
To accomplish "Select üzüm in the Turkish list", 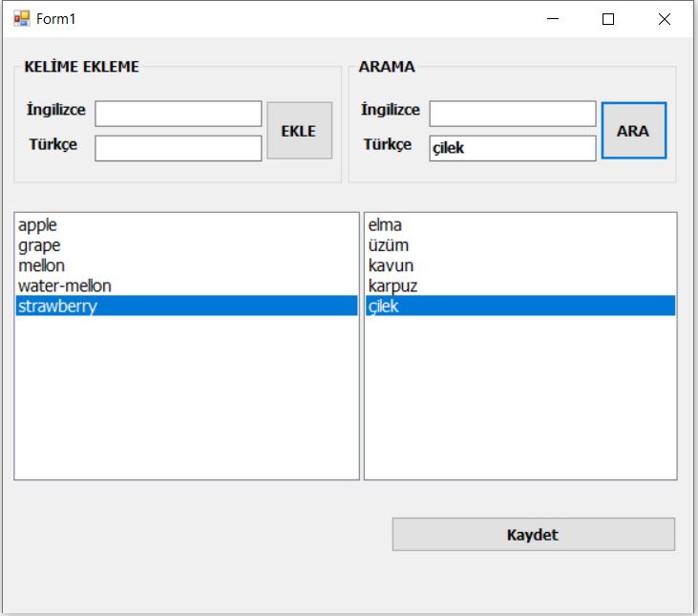I will point(520,245).
